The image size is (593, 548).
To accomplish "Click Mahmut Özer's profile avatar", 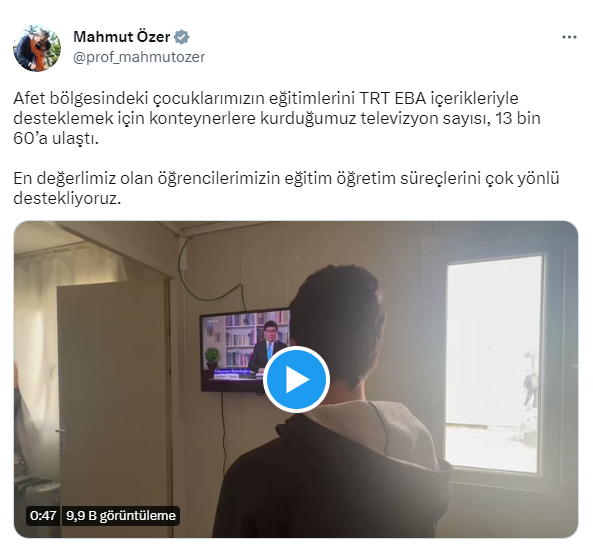I will [x=37, y=48].
